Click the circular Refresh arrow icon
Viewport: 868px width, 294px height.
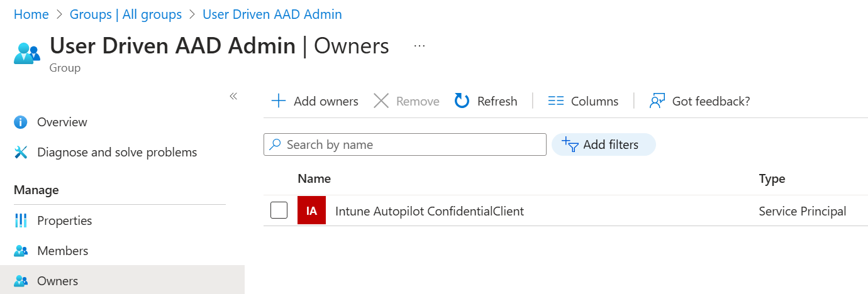point(462,101)
